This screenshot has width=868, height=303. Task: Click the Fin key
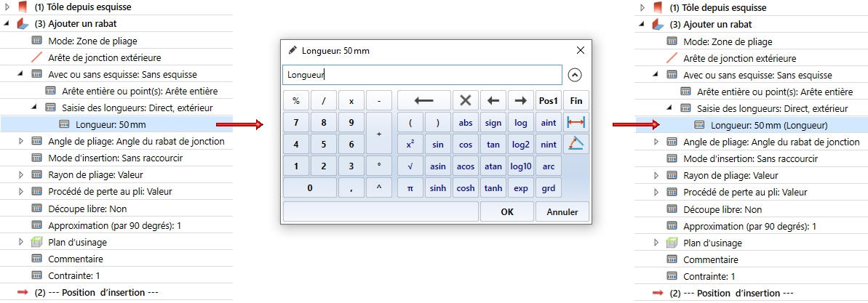576,100
